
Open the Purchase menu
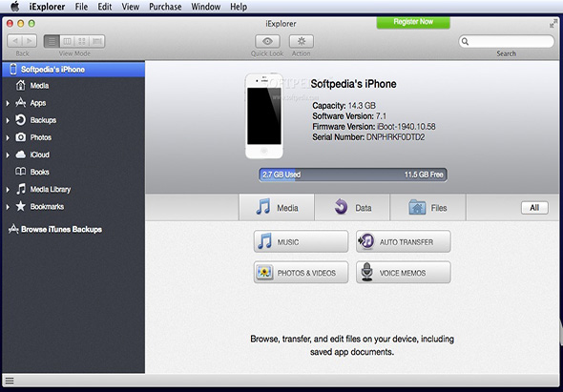coord(165,7)
